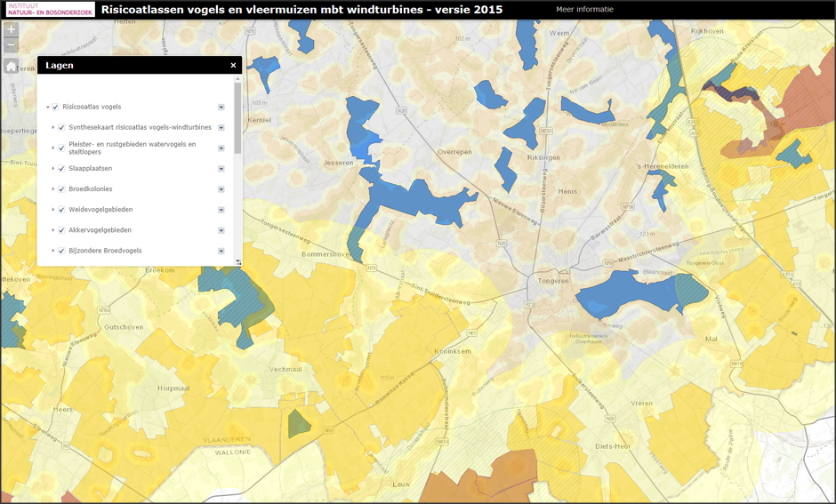Click the Lagen panel scrollbar thumb

237,117
